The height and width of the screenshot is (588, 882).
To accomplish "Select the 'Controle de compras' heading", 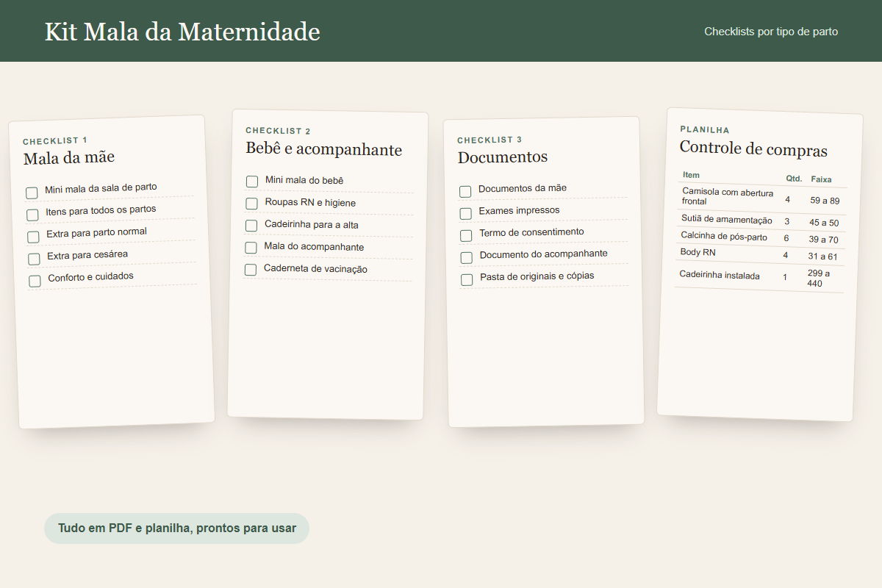I will pyautogui.click(x=753, y=149).
